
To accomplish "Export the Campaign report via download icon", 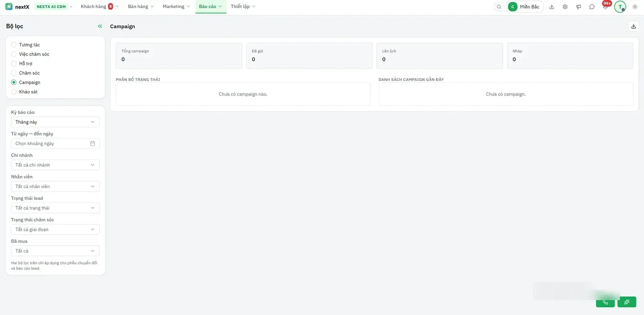I will click(634, 26).
